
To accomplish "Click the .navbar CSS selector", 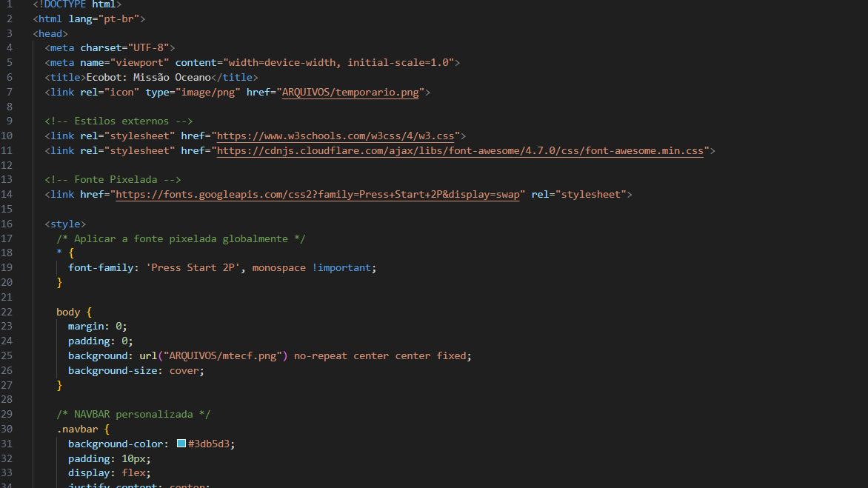I will coord(77,429).
